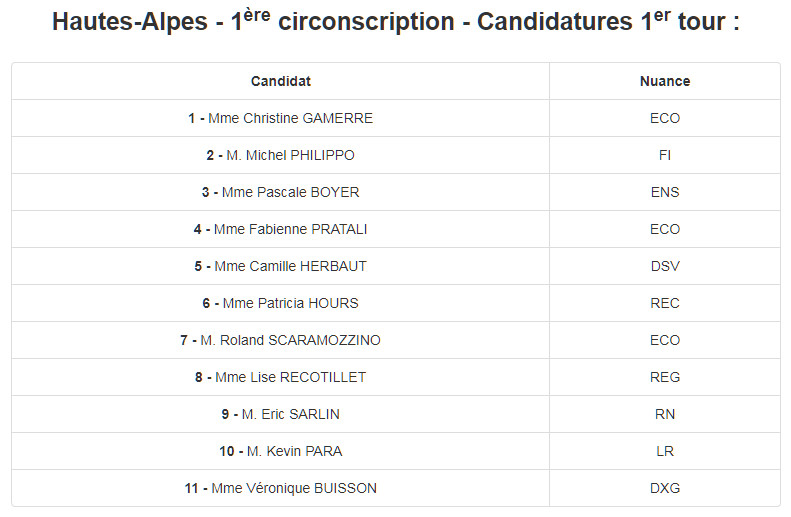
Task: Click the FI nuance cell
Action: click(x=665, y=155)
